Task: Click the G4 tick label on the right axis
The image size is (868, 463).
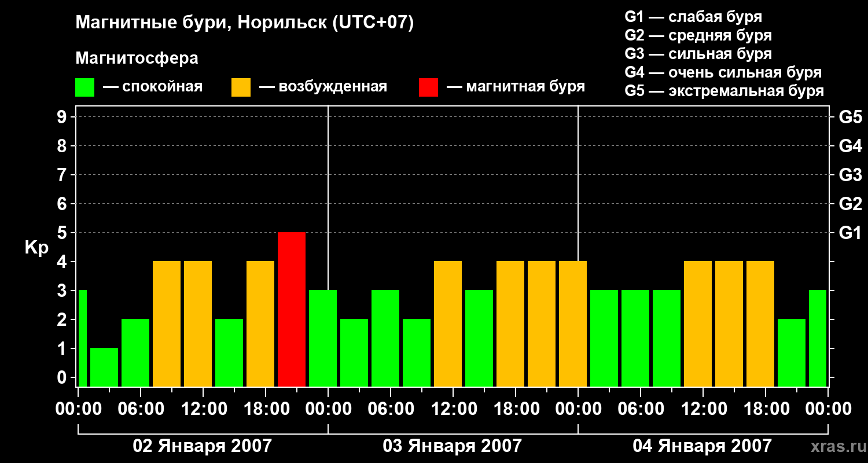Action: (851, 146)
